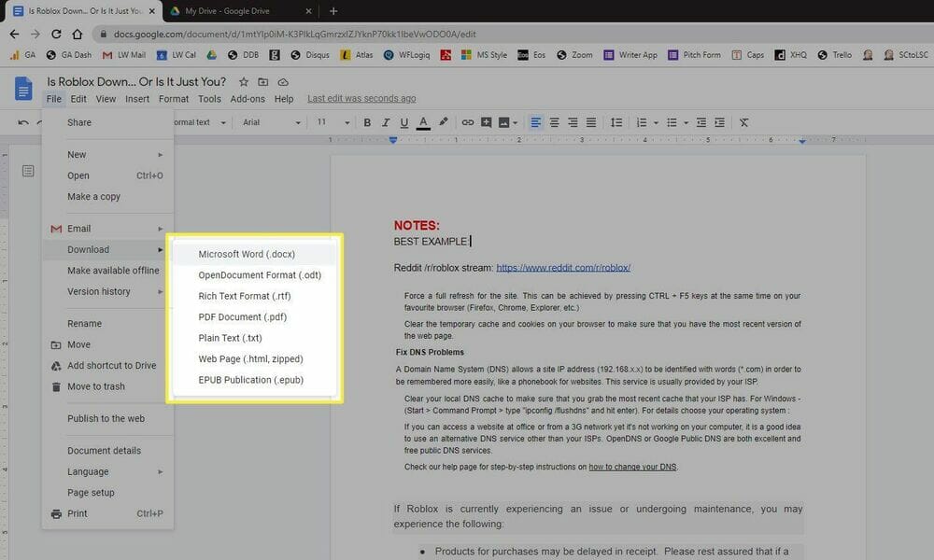Open the font size 11 dropdown

pos(330,122)
